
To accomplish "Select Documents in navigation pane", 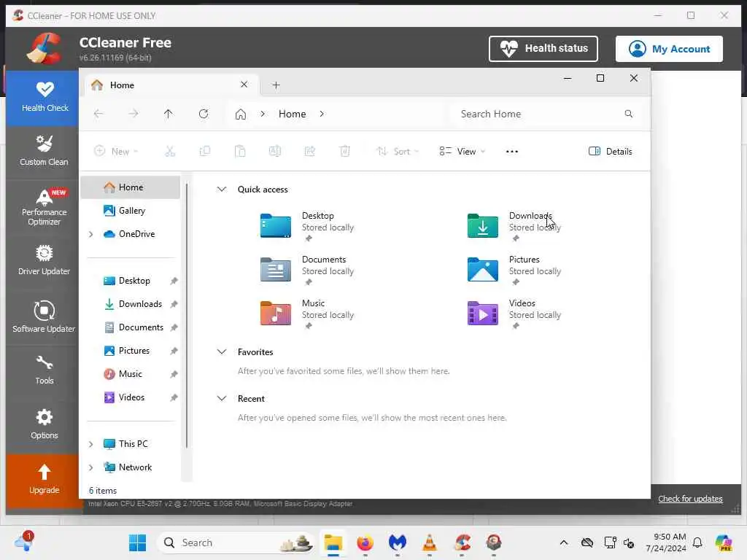I will pos(131,327).
